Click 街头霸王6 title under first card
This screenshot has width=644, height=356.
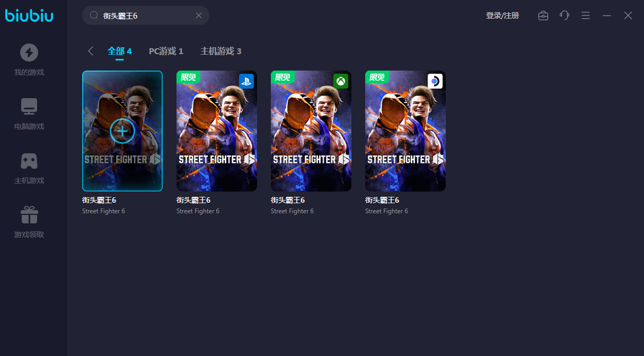(99, 200)
